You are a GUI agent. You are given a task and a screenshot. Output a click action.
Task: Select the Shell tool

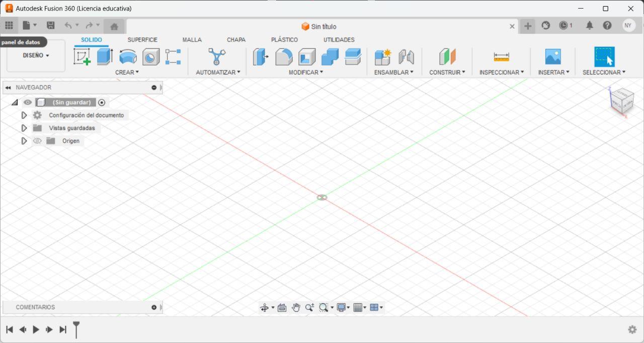click(x=307, y=57)
